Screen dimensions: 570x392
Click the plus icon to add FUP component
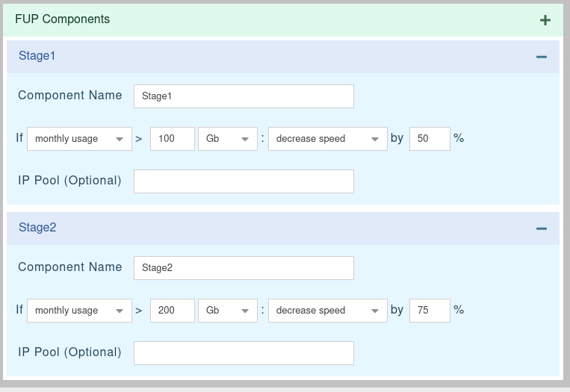click(545, 20)
